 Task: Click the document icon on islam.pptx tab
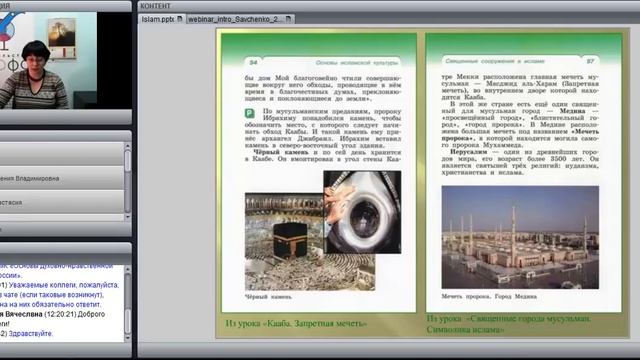[180, 19]
